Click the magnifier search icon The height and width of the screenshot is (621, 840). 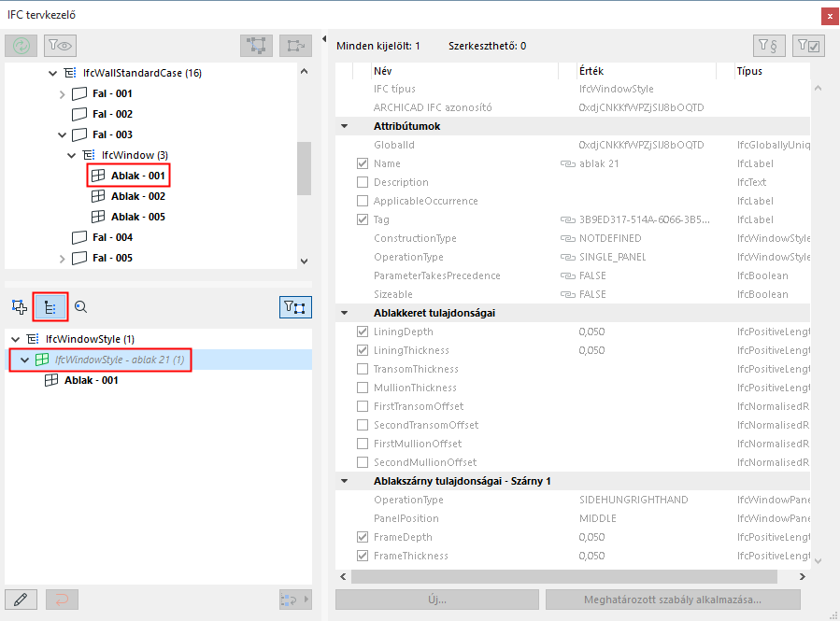(x=81, y=306)
